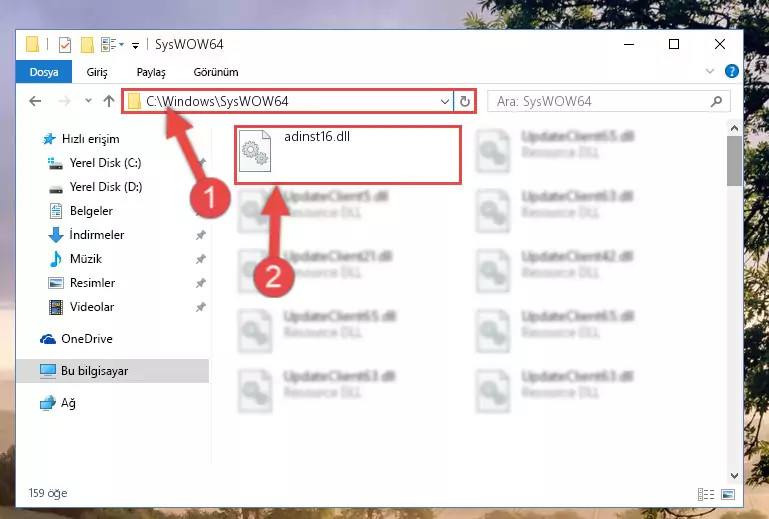Switch to Details view in the status bar
This screenshot has height=519, width=769.
pyautogui.click(x=706, y=494)
